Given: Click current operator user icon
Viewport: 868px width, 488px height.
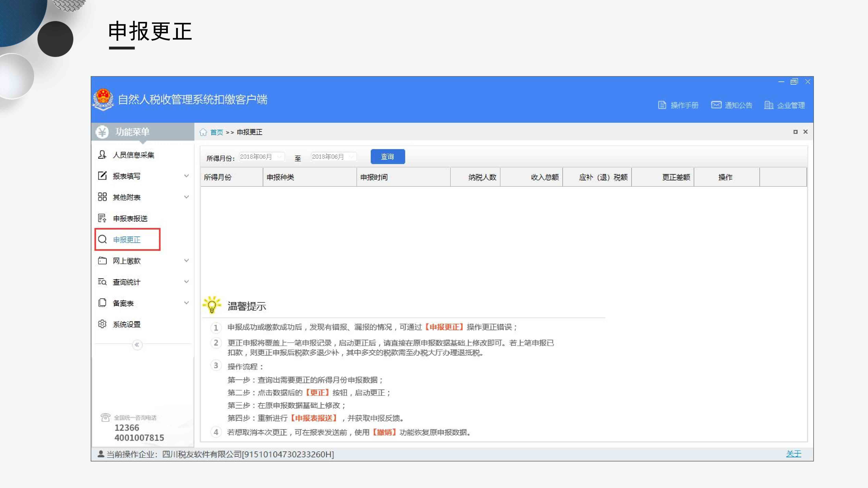Looking at the screenshot, I should tap(100, 454).
